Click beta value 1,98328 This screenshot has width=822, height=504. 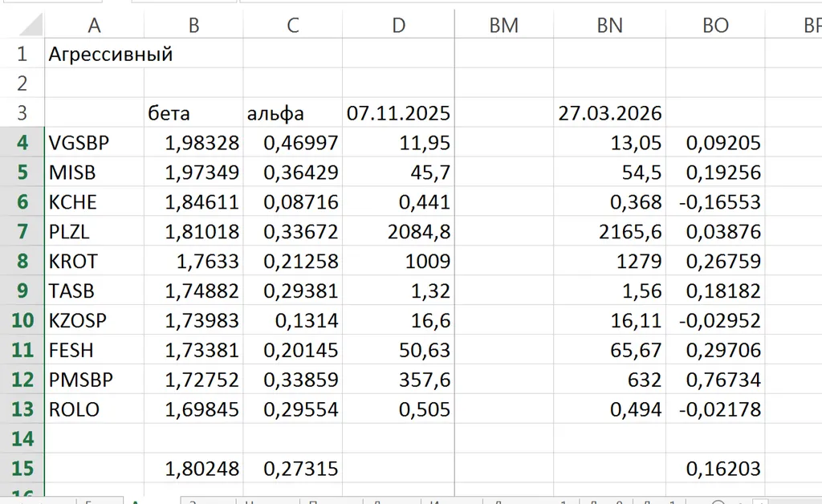pos(193,142)
